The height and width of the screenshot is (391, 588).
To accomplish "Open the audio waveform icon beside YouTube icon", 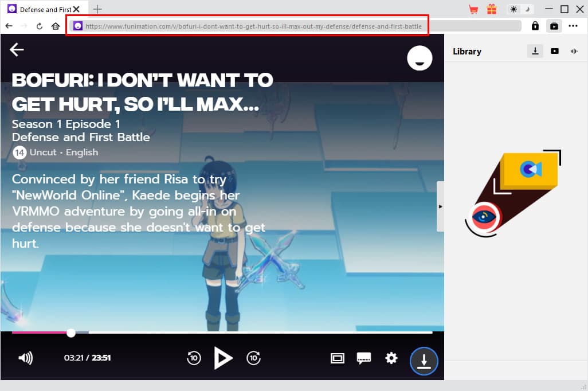I will tap(574, 51).
